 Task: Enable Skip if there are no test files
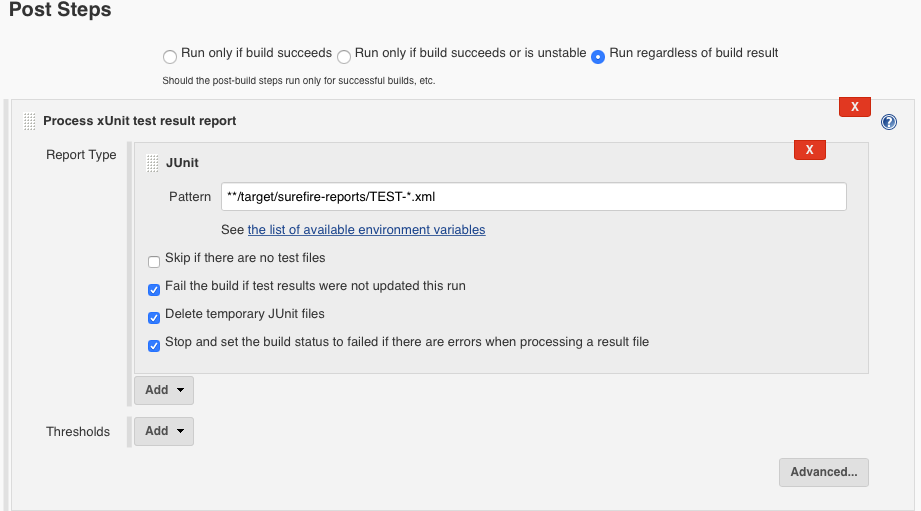click(154, 262)
